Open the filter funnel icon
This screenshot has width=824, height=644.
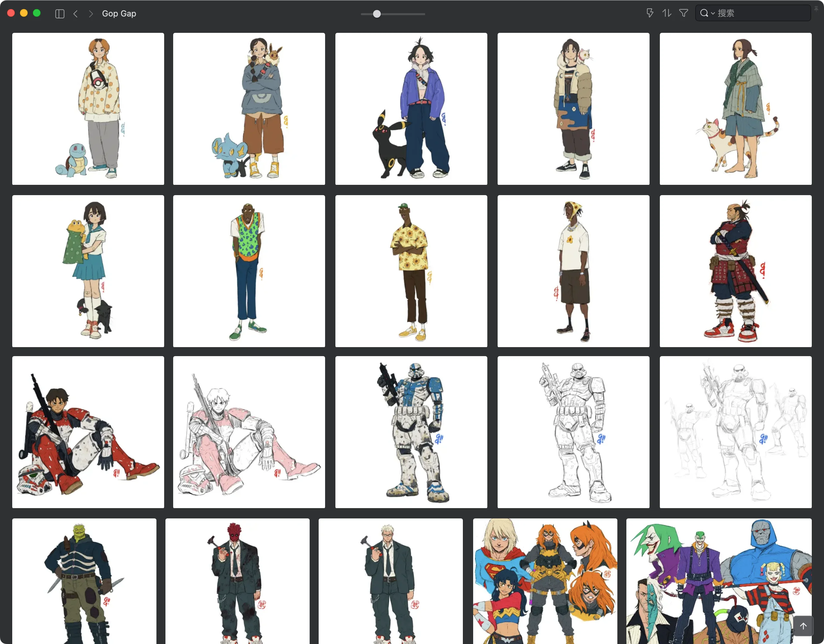coord(684,13)
